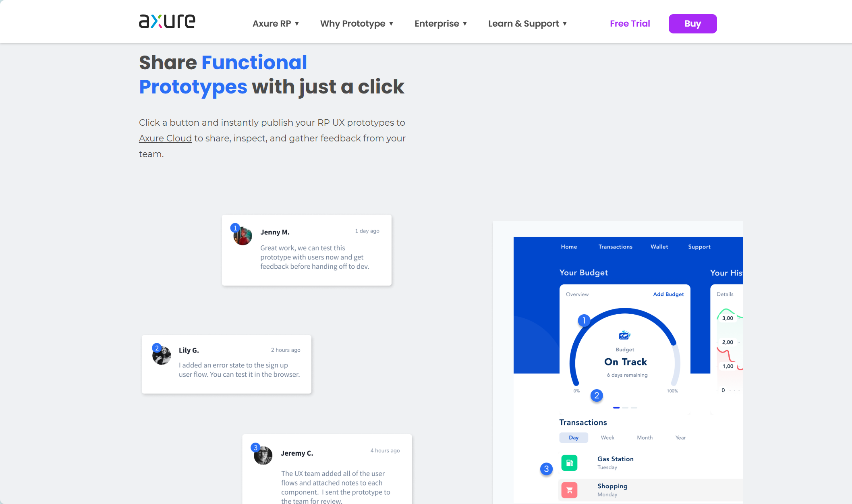This screenshot has height=504, width=852.
Task: Select Lily G.'s comment about error state
Action: tap(239, 370)
